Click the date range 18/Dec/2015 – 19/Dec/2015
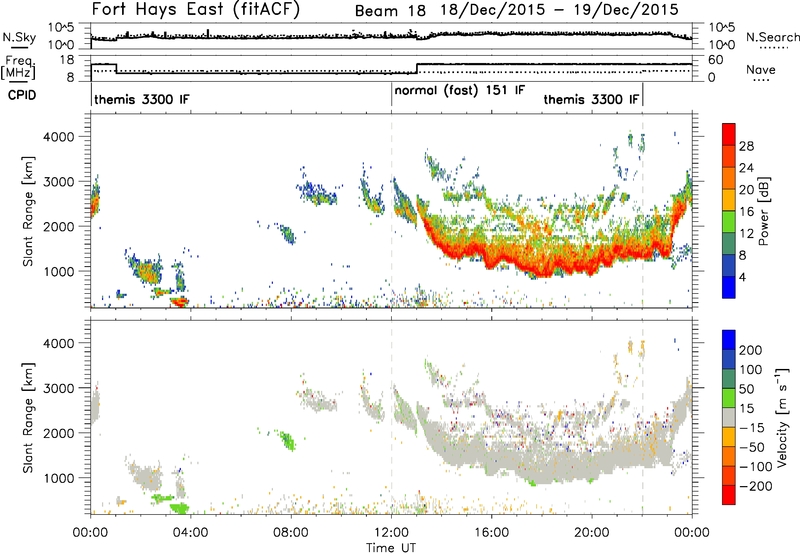The width and height of the screenshot is (800, 554). [560, 10]
